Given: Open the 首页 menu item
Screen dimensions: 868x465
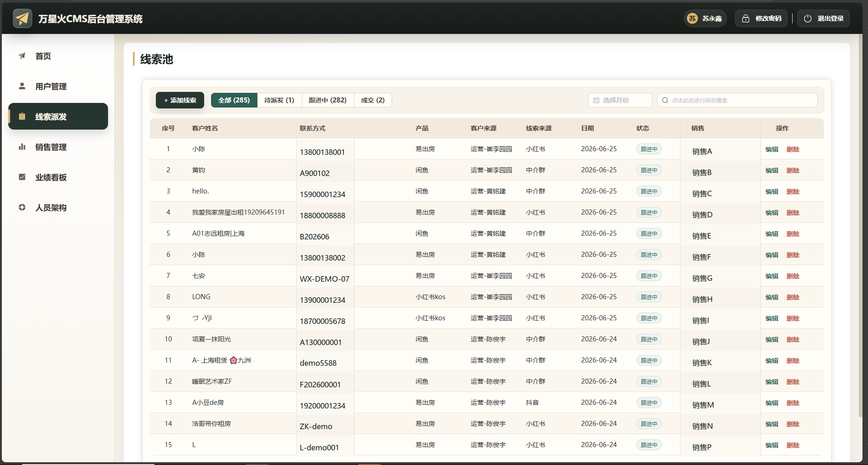Looking at the screenshot, I should pyautogui.click(x=58, y=56).
